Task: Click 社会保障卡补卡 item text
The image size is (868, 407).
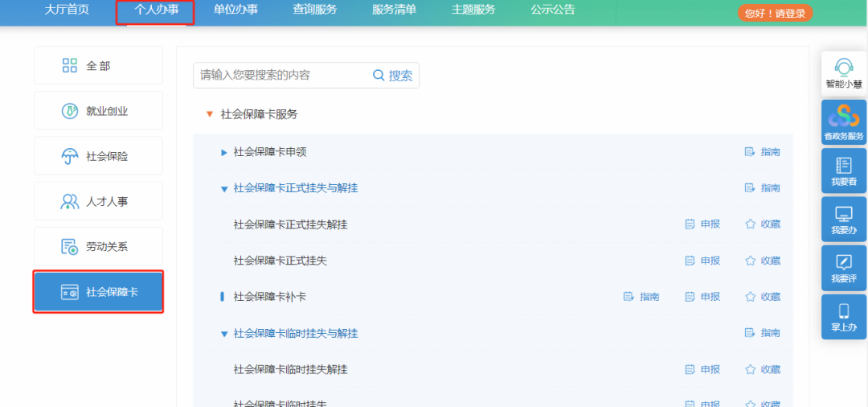Action: (x=270, y=297)
